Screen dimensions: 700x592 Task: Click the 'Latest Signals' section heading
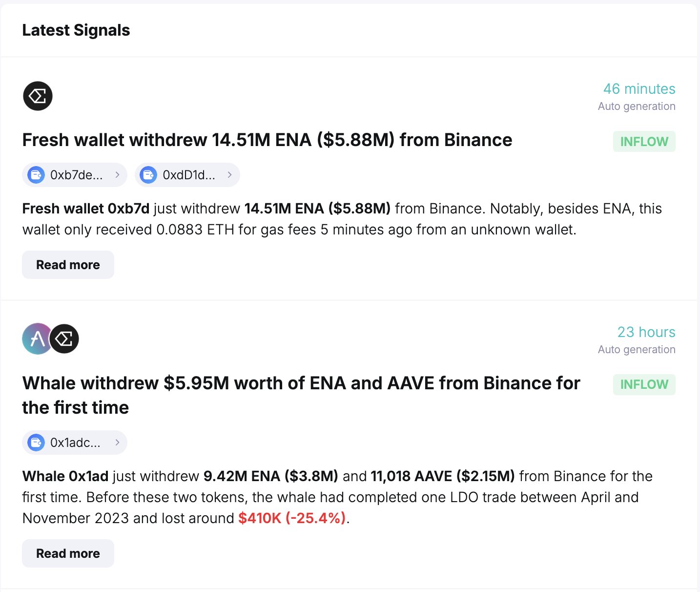point(76,30)
